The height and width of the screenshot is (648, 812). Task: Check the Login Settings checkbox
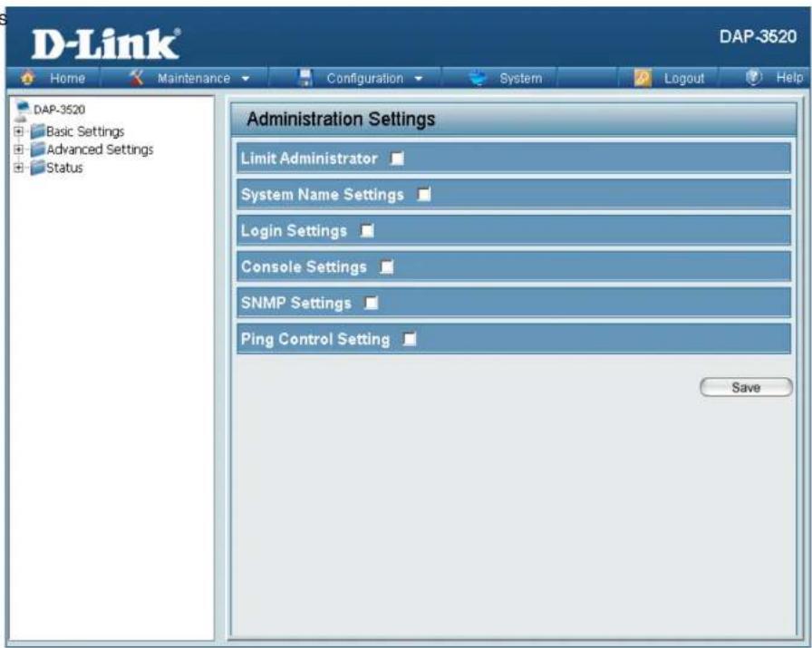tap(367, 230)
